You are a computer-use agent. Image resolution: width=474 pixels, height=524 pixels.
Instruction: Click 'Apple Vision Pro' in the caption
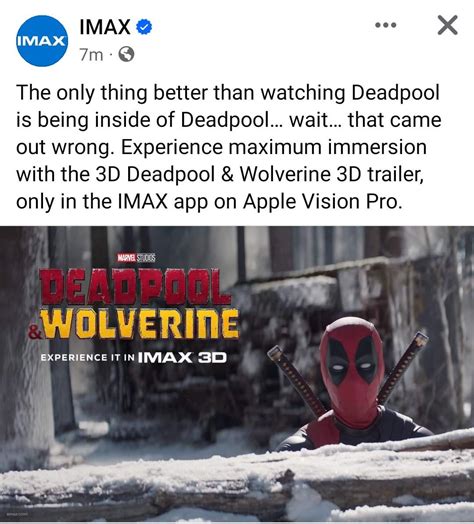click(x=323, y=202)
